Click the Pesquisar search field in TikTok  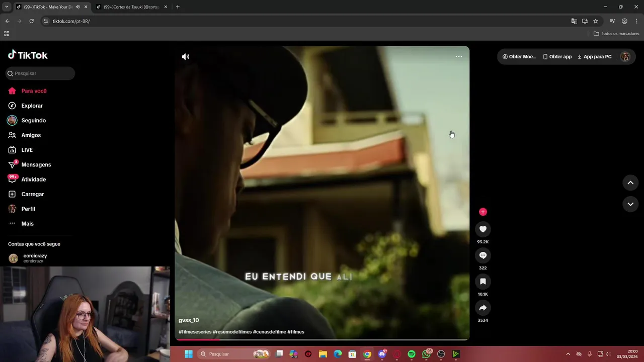pyautogui.click(x=40, y=73)
